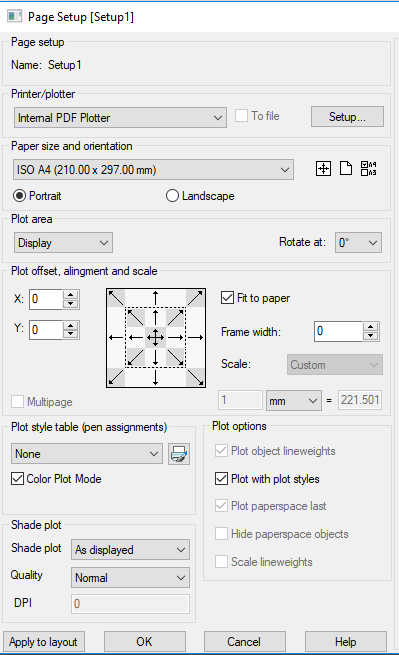
Task: Select Landscape orientation
Action: [x=172, y=195]
